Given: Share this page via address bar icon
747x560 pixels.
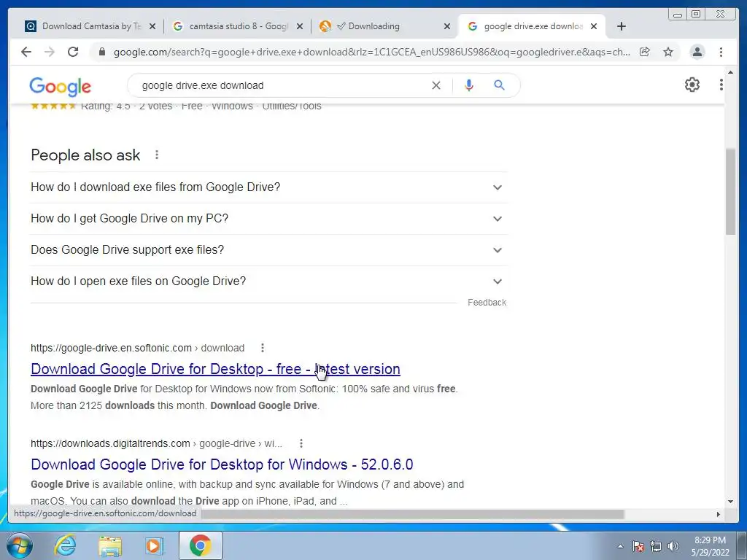Looking at the screenshot, I should (645, 52).
